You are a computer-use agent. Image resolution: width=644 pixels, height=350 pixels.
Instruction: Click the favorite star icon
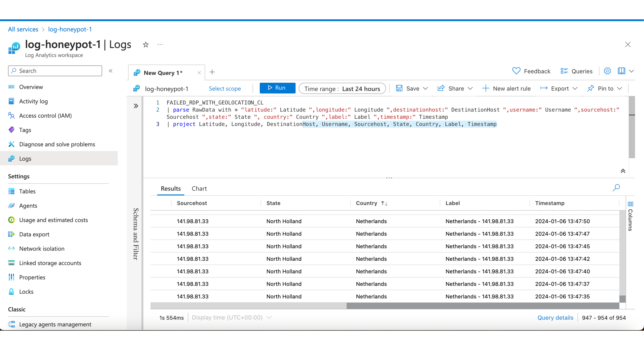click(x=146, y=45)
